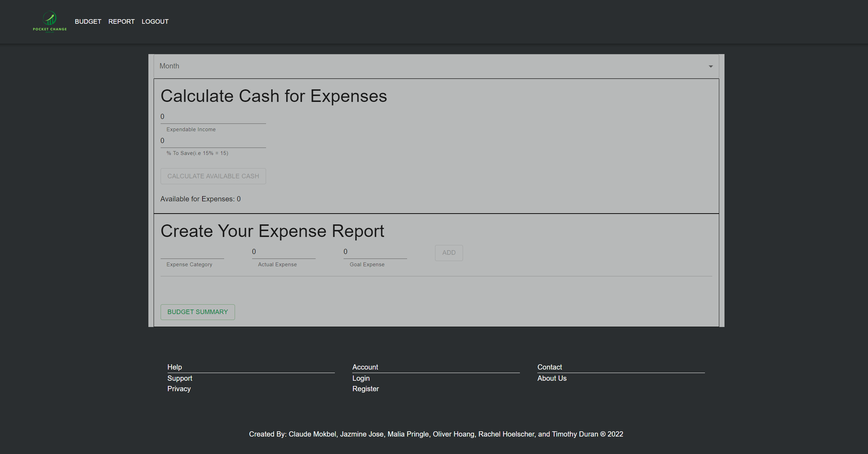Select LOGOUT from the navigation bar
The width and height of the screenshot is (868, 454).
click(x=155, y=21)
